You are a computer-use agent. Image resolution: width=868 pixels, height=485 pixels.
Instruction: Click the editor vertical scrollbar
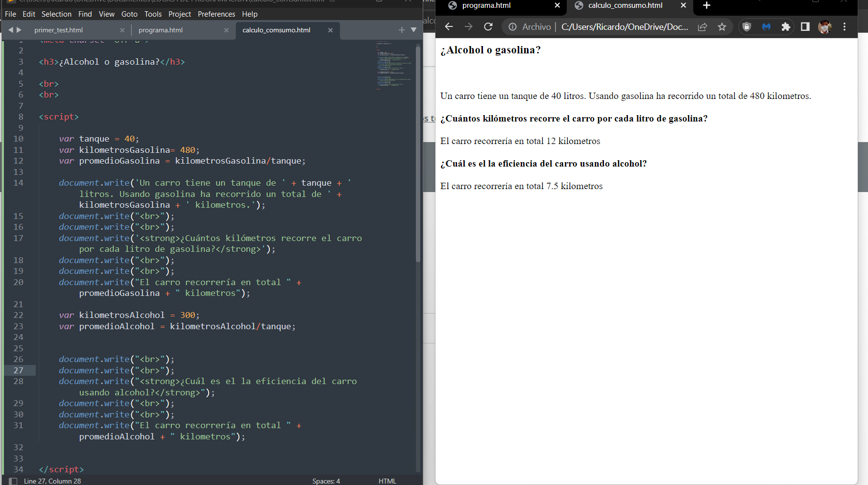(418, 154)
